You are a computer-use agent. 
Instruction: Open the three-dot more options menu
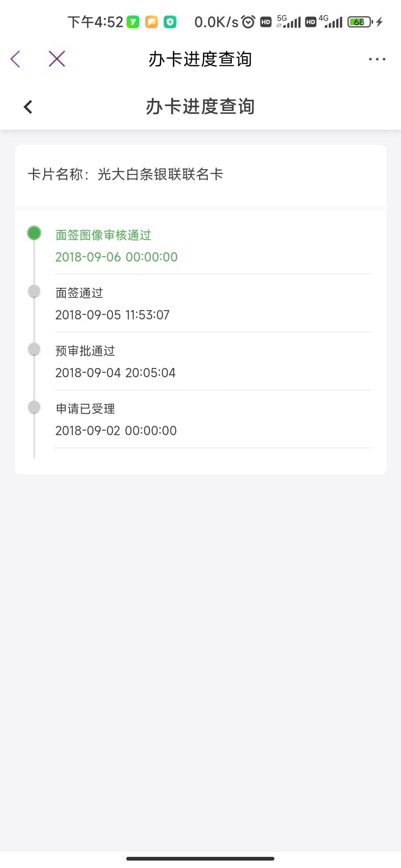[377, 59]
